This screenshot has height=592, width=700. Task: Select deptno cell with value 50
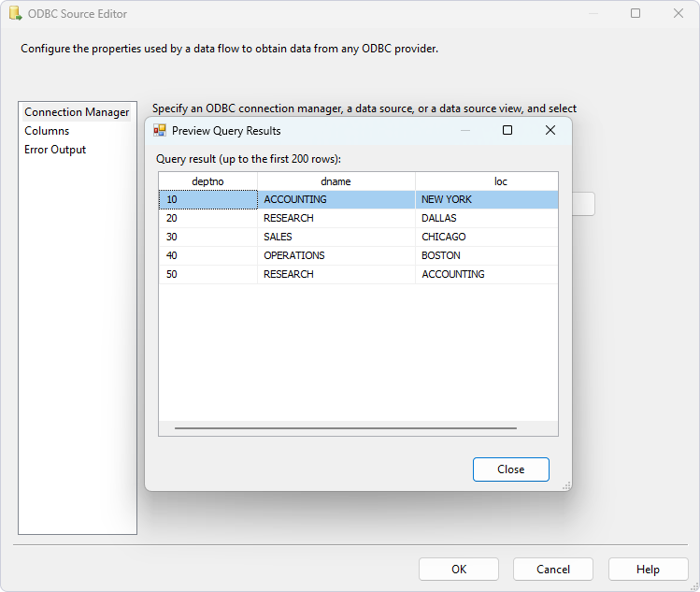click(172, 274)
